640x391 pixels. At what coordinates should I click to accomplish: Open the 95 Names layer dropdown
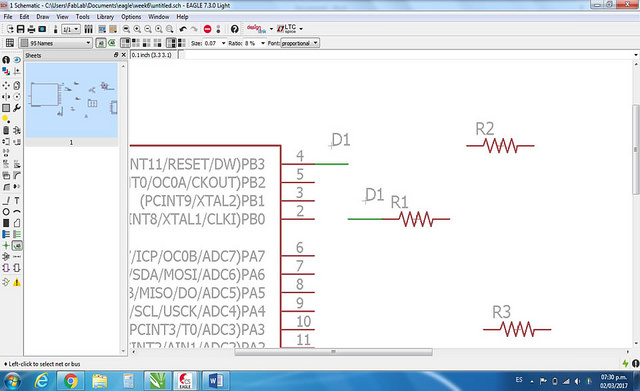[x=56, y=43]
